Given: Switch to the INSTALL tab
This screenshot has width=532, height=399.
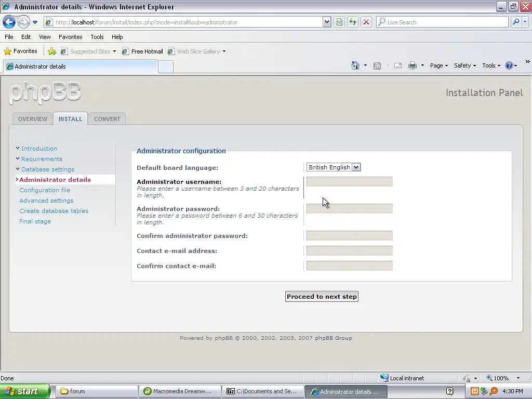Looking at the screenshot, I should pos(70,119).
